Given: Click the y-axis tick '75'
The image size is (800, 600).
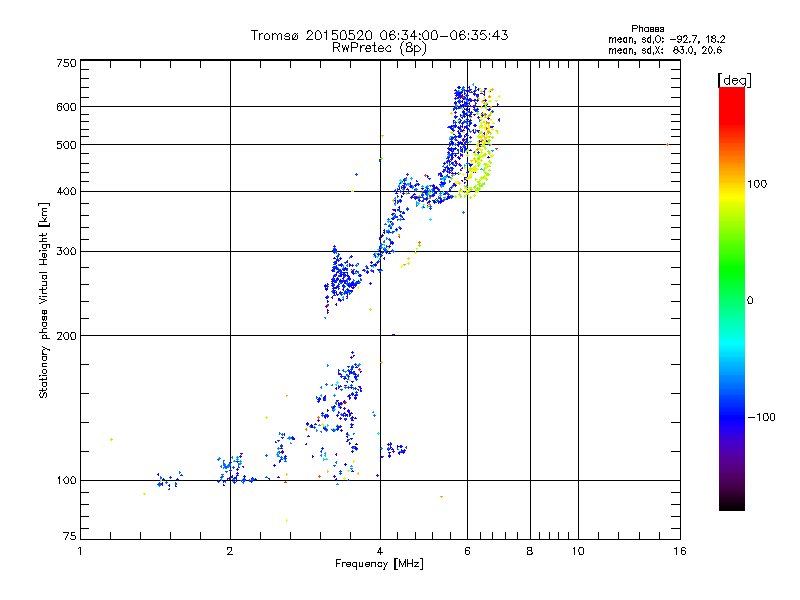Looking at the screenshot, I should (70, 536).
